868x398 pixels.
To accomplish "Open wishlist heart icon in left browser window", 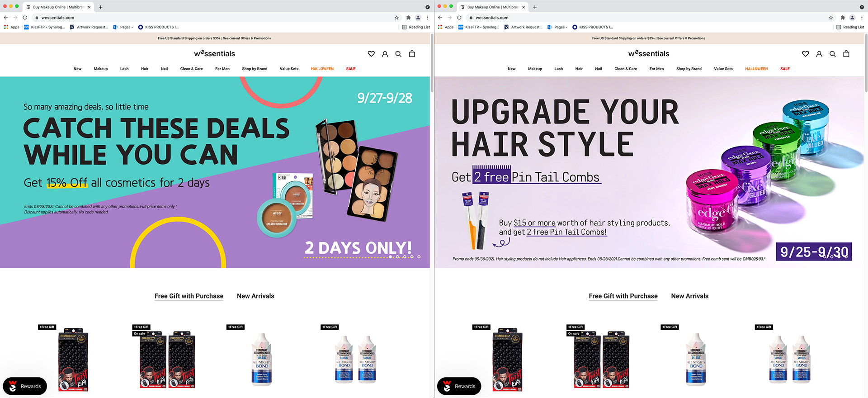I will (371, 54).
